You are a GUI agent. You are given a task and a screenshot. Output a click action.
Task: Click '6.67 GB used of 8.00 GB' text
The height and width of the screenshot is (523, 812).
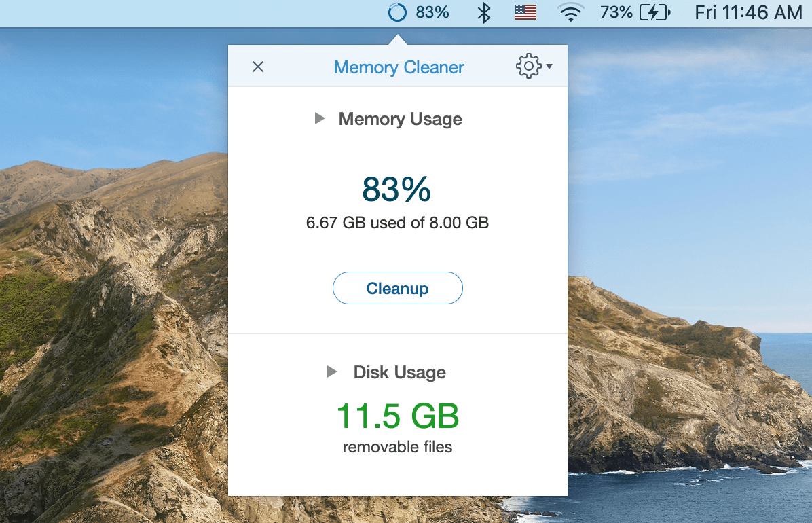click(x=397, y=223)
